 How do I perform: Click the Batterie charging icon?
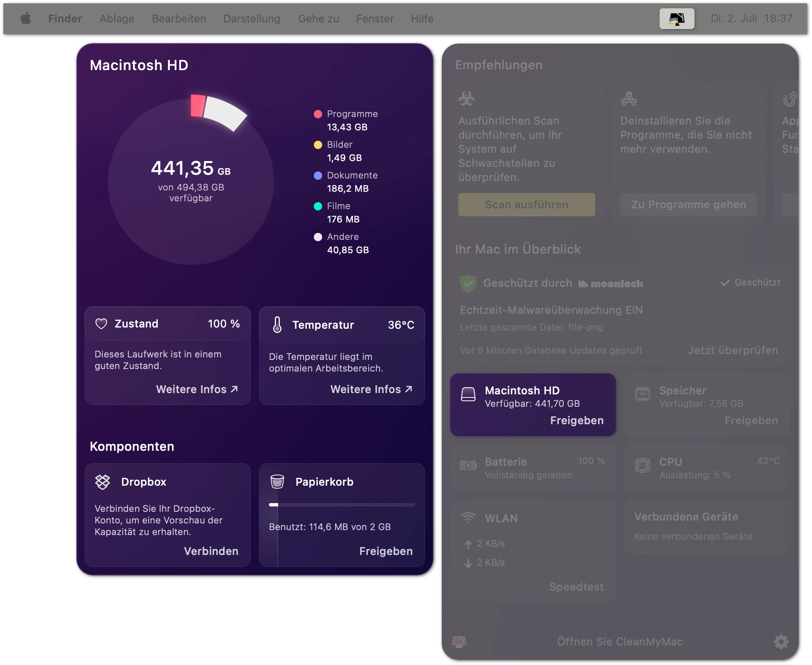click(x=468, y=465)
